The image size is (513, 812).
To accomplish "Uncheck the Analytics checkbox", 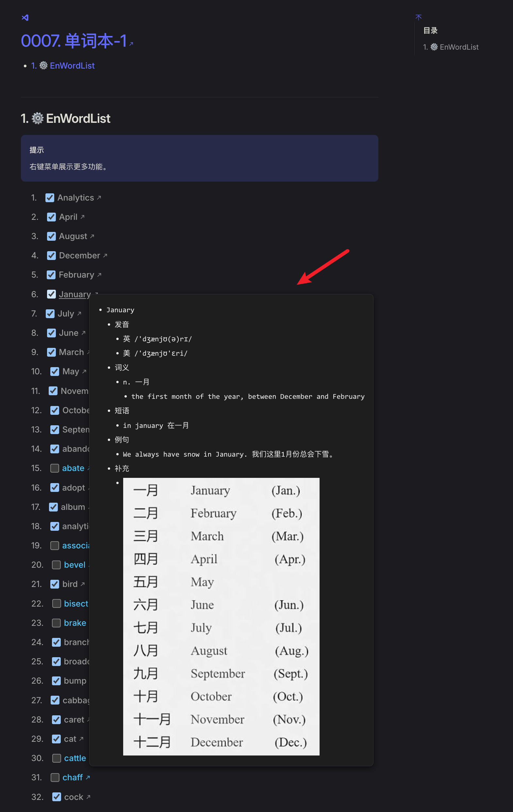I will 50,198.
